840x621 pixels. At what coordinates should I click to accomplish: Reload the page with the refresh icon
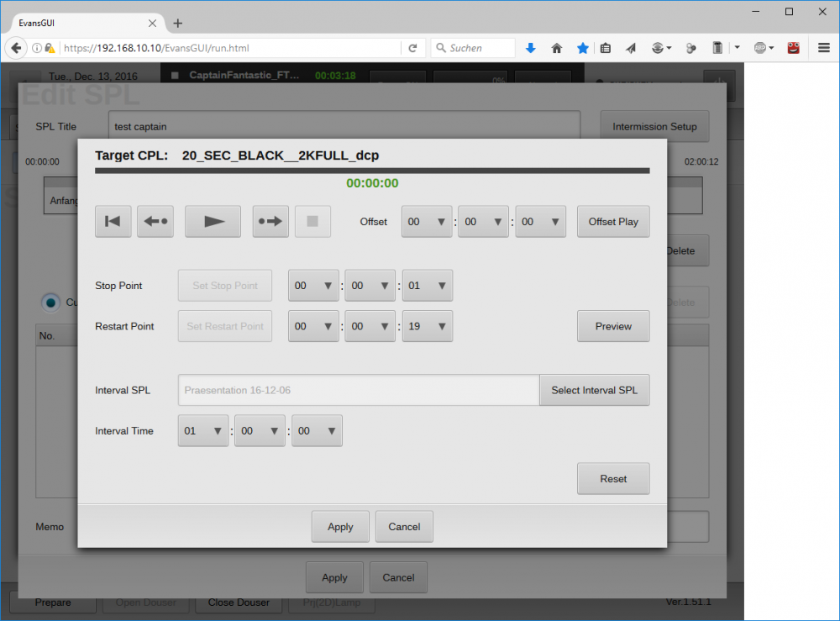tap(412, 49)
